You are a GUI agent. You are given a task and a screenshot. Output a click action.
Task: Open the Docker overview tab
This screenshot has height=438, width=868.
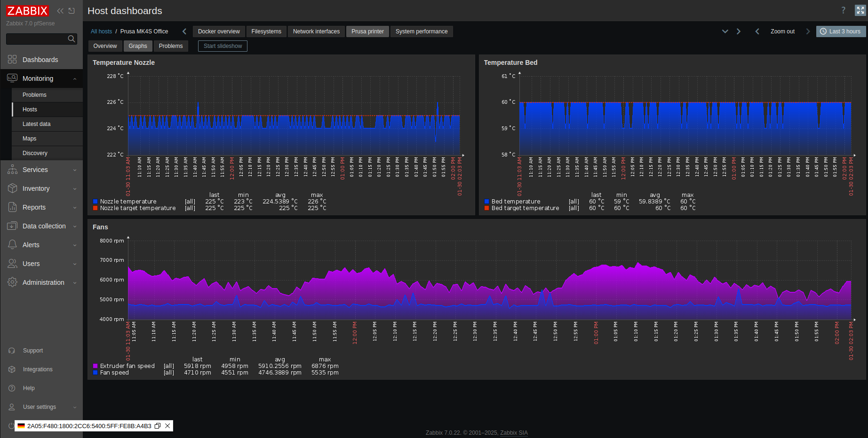(219, 31)
